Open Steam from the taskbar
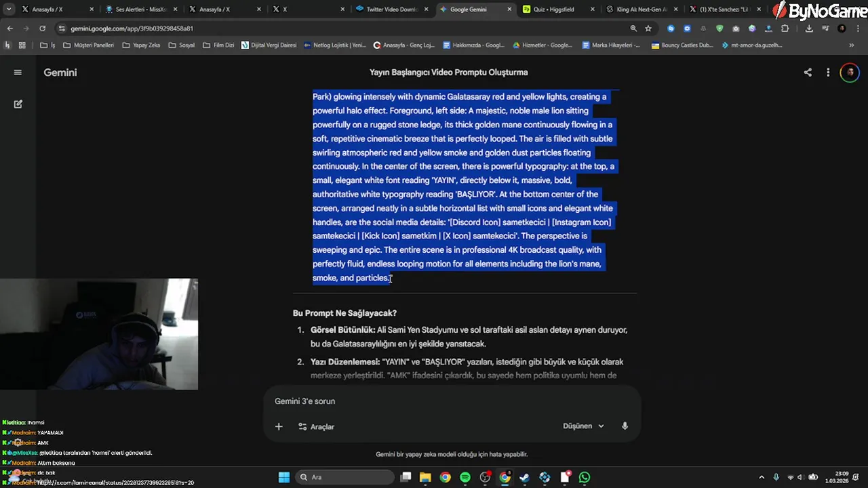This screenshot has height=488, width=868. pyautogui.click(x=524, y=477)
